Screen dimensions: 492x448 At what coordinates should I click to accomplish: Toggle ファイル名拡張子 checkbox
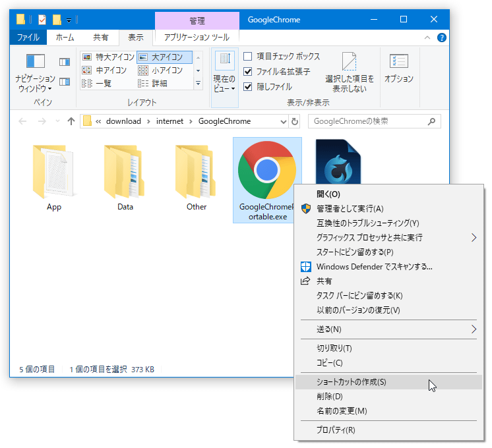point(247,71)
